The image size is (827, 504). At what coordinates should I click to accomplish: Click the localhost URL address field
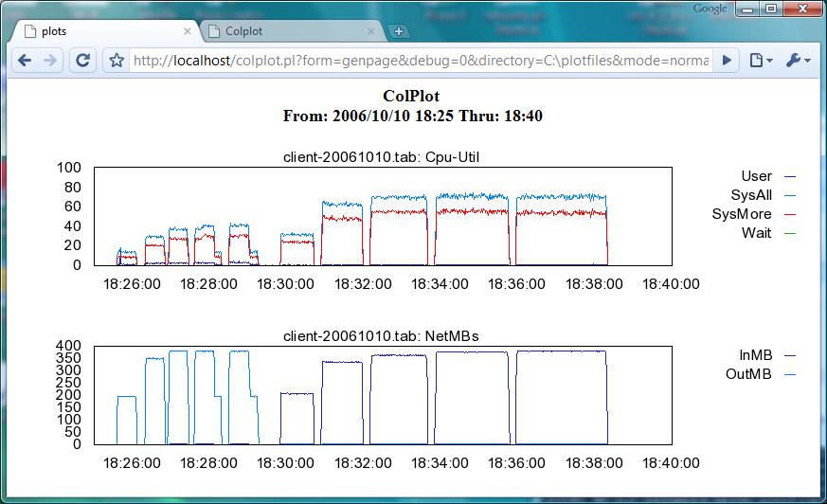point(417,61)
